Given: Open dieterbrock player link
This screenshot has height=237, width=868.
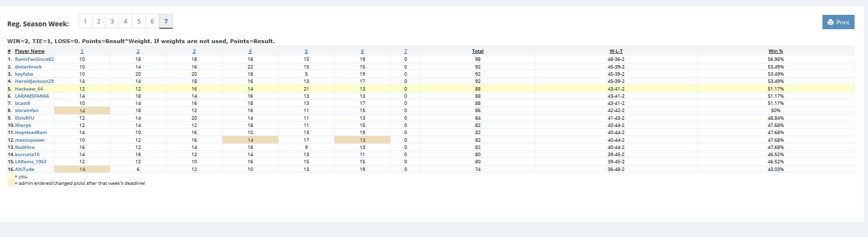Looking at the screenshot, I should click(x=28, y=67).
